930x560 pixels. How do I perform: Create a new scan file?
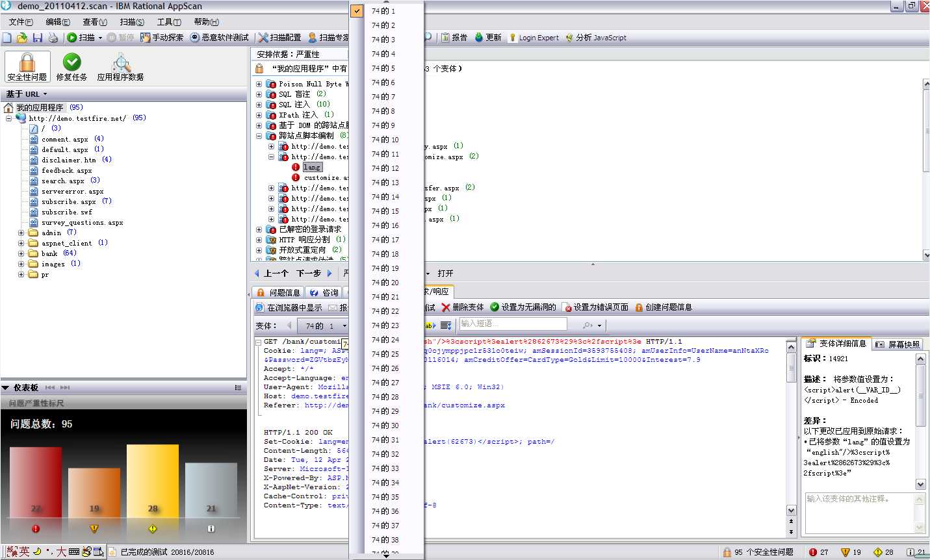(7, 38)
